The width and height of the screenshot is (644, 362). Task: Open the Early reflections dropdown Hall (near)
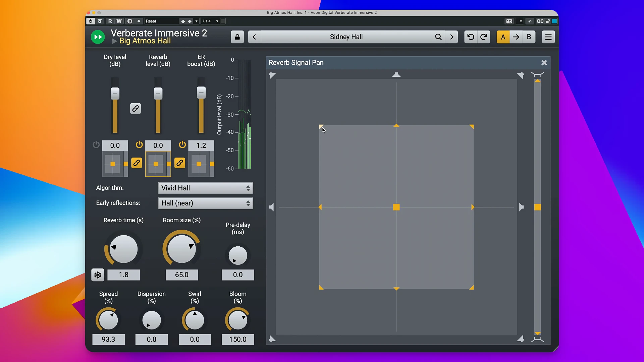[206, 203]
